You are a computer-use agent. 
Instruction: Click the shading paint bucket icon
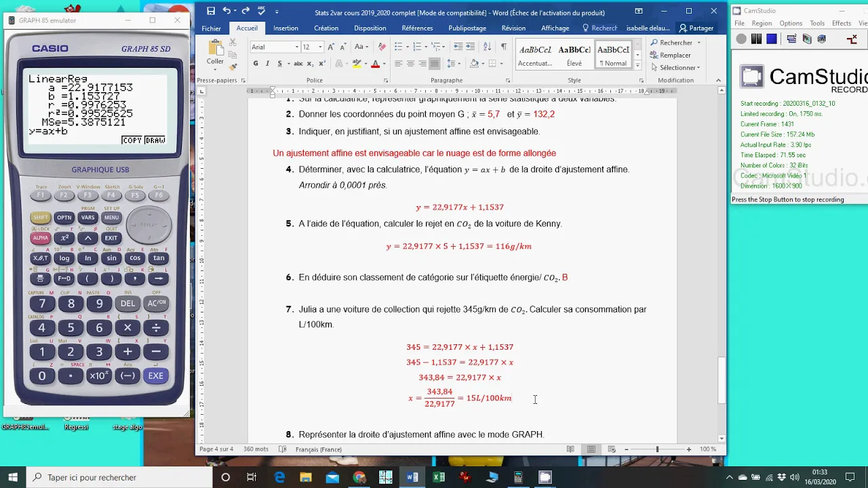coord(474,64)
